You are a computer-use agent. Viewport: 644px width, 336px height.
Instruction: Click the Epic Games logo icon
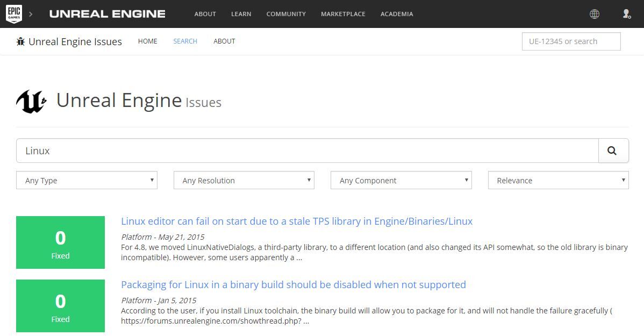pyautogui.click(x=13, y=14)
